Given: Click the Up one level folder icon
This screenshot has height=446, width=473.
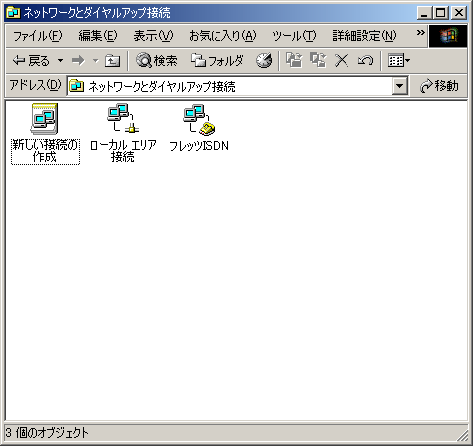Looking at the screenshot, I should (112, 61).
